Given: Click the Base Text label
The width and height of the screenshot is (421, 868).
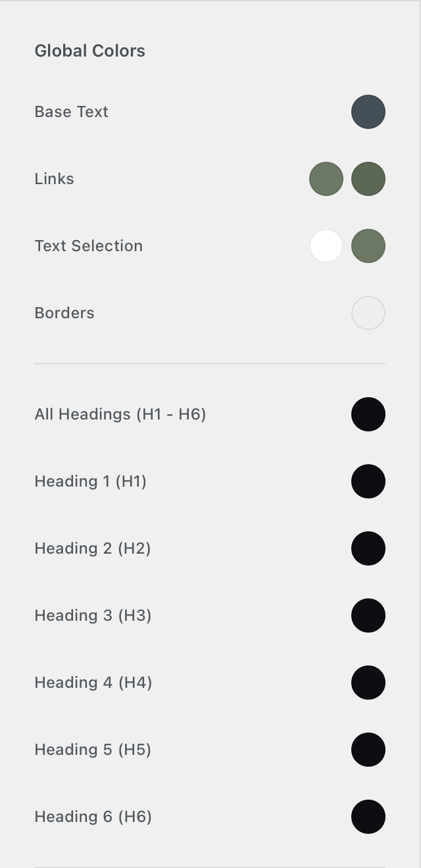Looking at the screenshot, I should tap(71, 112).
